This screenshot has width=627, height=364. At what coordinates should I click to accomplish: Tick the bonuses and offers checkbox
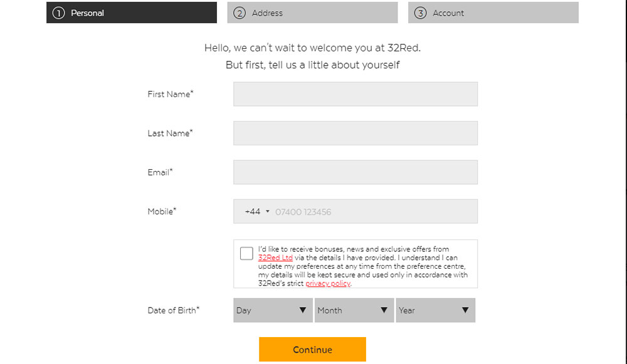tap(246, 253)
